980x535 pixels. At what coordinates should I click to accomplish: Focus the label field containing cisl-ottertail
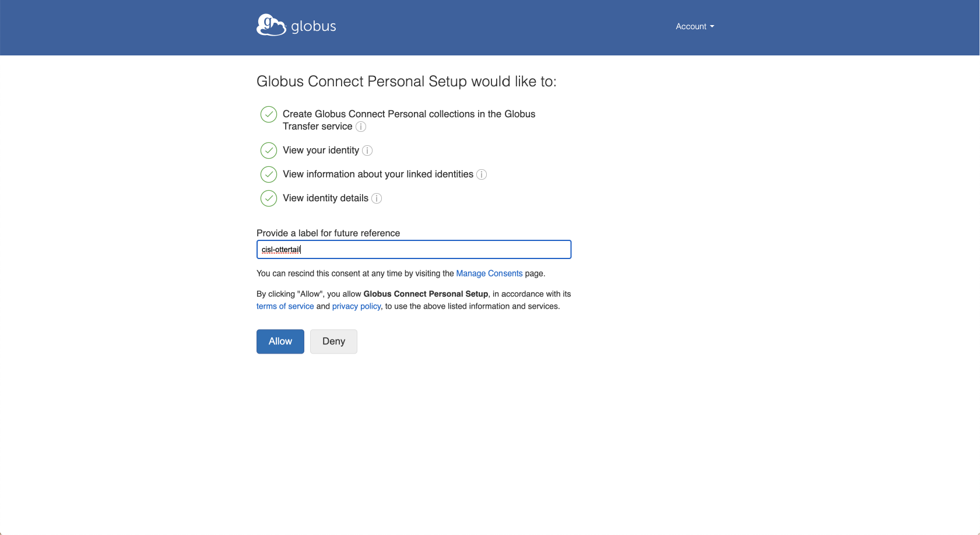pos(414,250)
